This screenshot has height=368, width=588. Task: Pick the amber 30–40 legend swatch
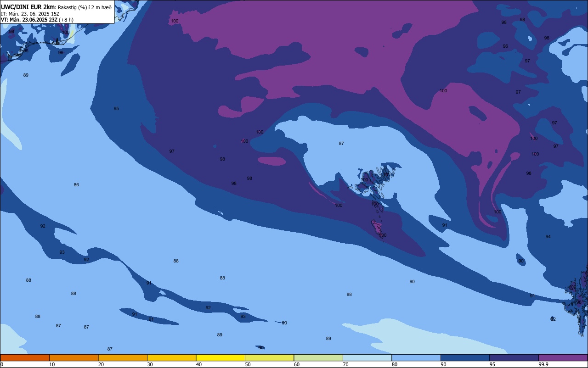tap(171, 357)
